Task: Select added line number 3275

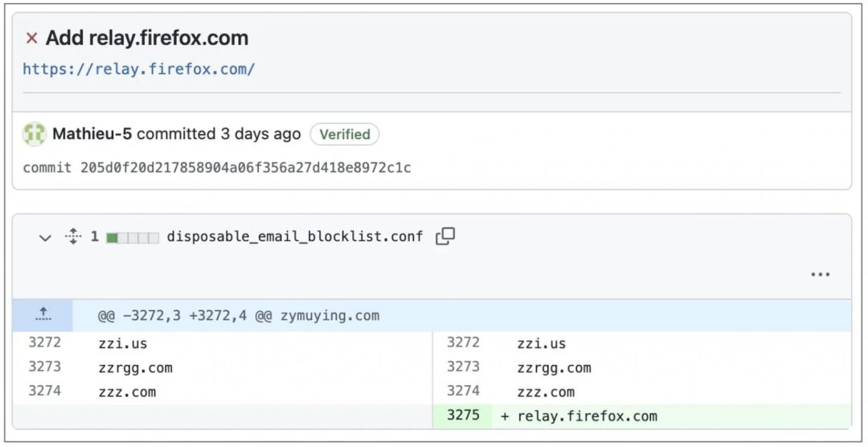Action: (x=463, y=416)
